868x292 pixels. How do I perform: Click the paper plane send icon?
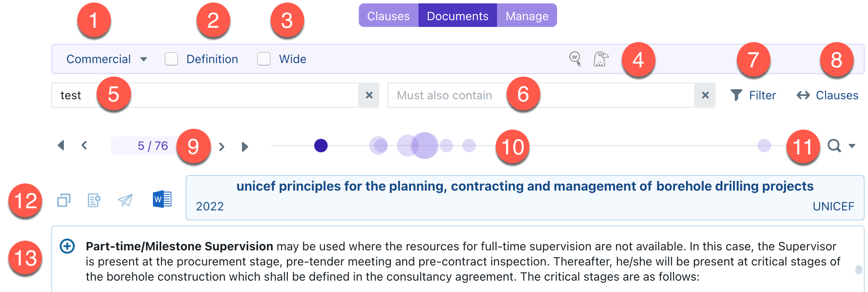125,200
